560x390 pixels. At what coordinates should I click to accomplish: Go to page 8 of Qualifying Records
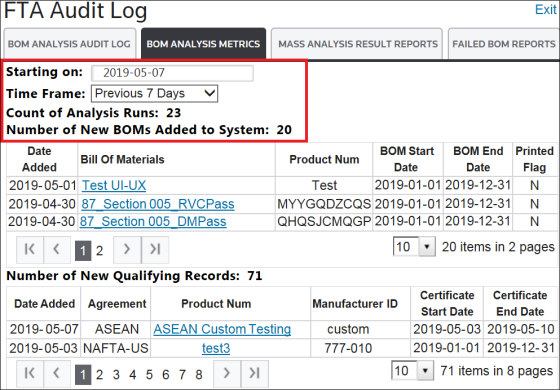coord(199,375)
